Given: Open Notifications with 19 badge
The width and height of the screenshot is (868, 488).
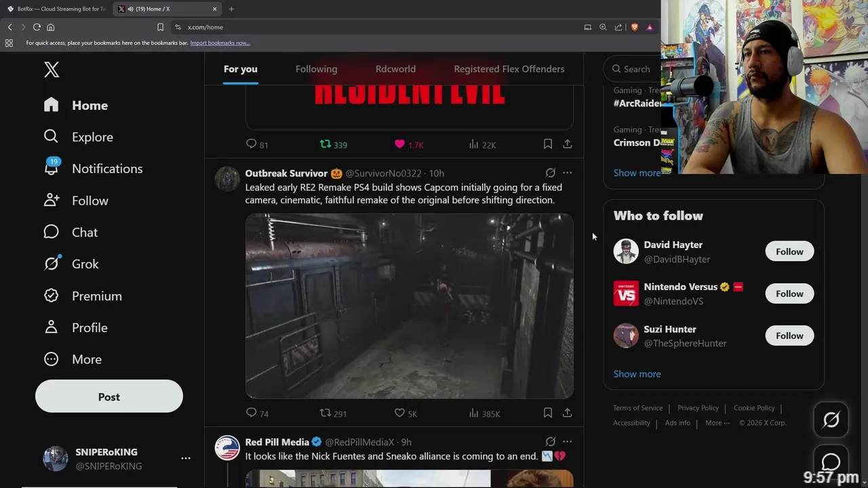Looking at the screenshot, I should (x=93, y=168).
